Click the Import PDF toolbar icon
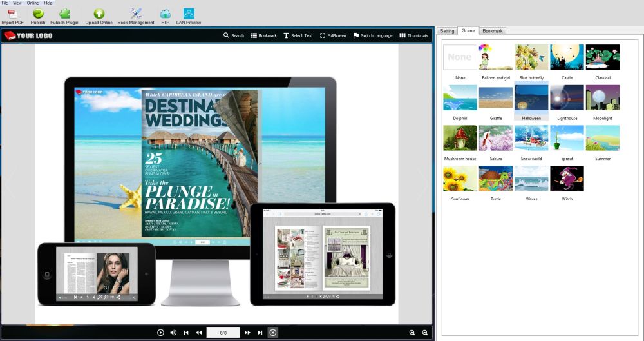644x341 pixels. [12, 14]
